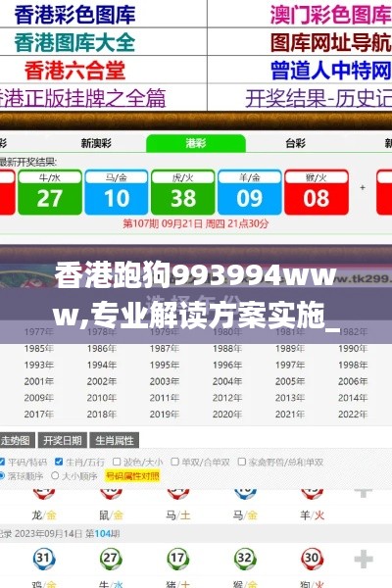Image resolution: width=392 pixels, height=588 pixels.
Task: Click the 牛/水 label above 27
Action: click(x=50, y=177)
